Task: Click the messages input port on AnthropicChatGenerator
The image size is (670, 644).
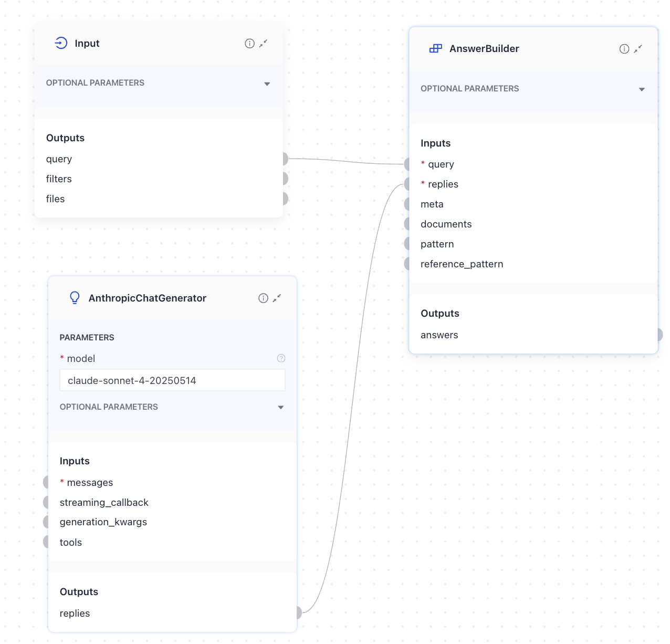Action: click(x=47, y=482)
